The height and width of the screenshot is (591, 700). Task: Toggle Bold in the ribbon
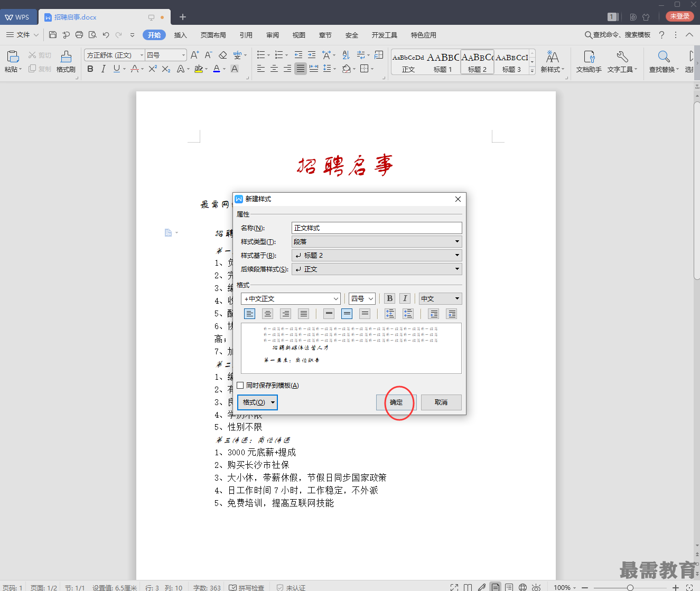pyautogui.click(x=90, y=69)
